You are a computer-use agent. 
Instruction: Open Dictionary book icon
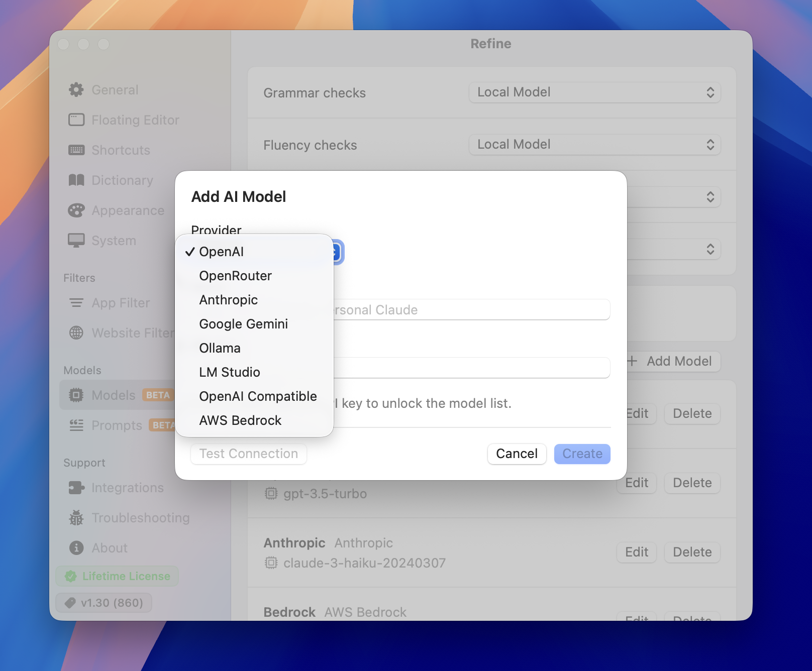point(76,180)
